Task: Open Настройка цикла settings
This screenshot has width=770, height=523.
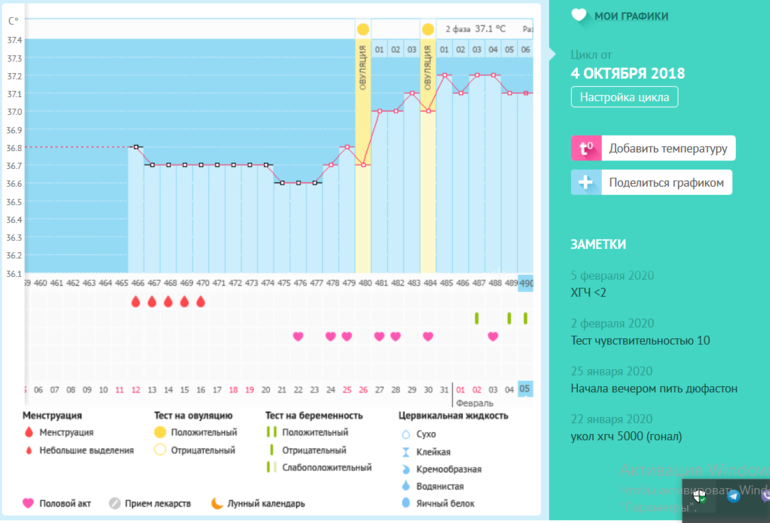Action: pyautogui.click(x=625, y=97)
